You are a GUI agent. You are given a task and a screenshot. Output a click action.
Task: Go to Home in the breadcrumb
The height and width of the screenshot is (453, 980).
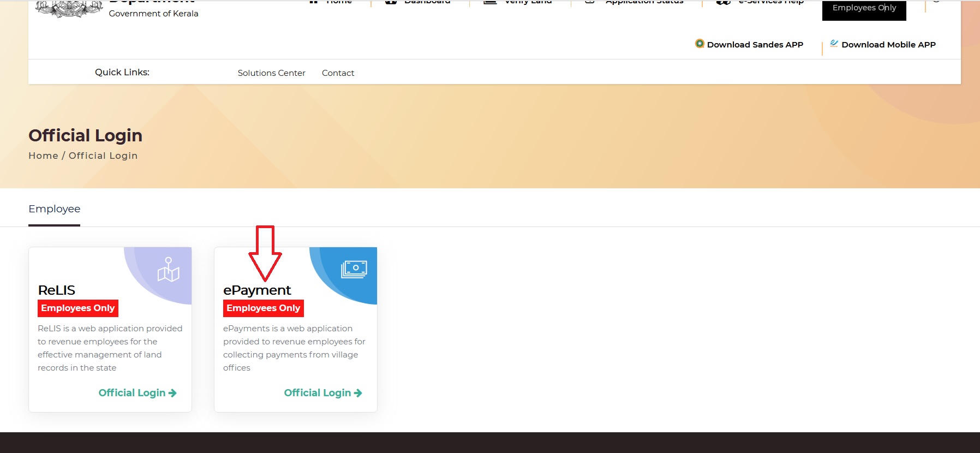[43, 156]
